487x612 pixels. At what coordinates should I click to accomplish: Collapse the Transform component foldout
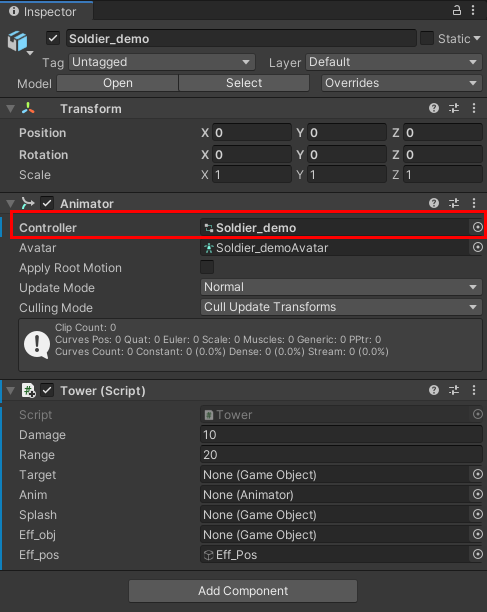tap(11, 109)
